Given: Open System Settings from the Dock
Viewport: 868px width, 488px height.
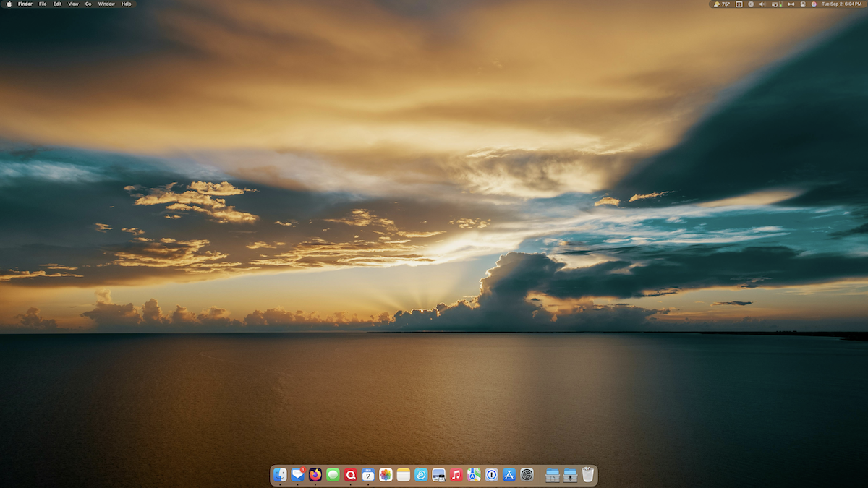Looking at the screenshot, I should [527, 475].
